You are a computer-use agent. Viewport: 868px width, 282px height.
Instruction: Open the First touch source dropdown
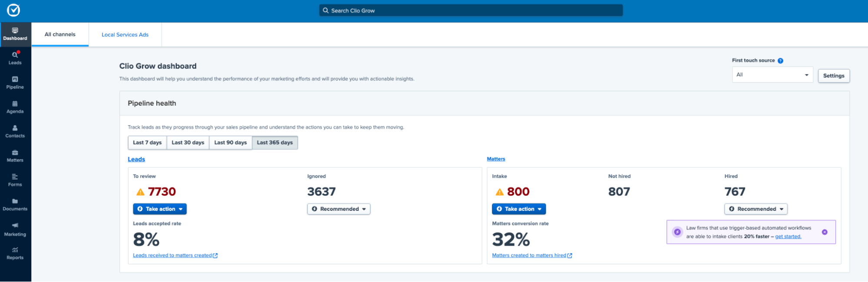[772, 75]
